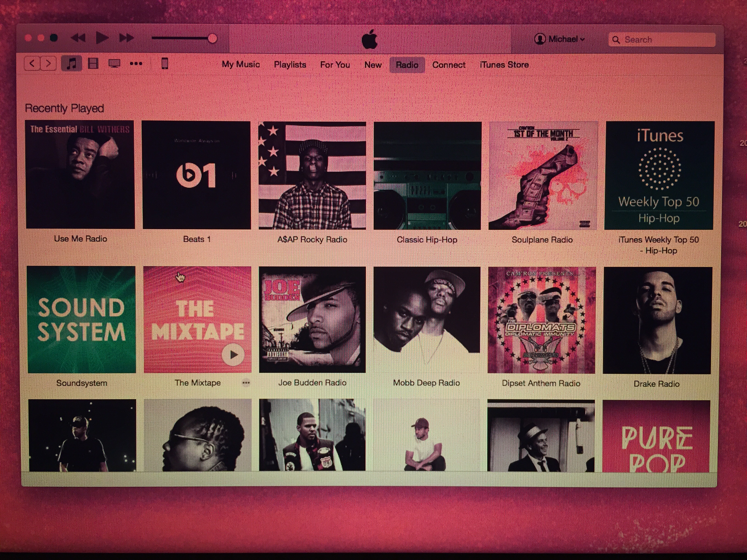The width and height of the screenshot is (747, 560).
Task: Open the For You tab
Action: 335,65
